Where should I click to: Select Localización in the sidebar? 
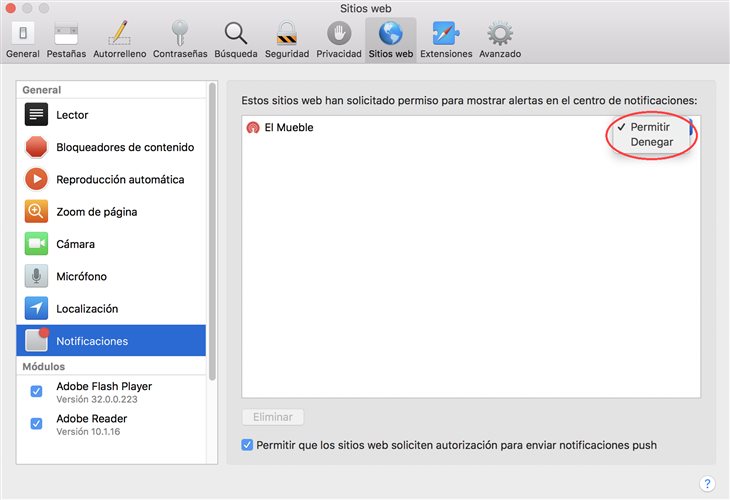pos(111,309)
